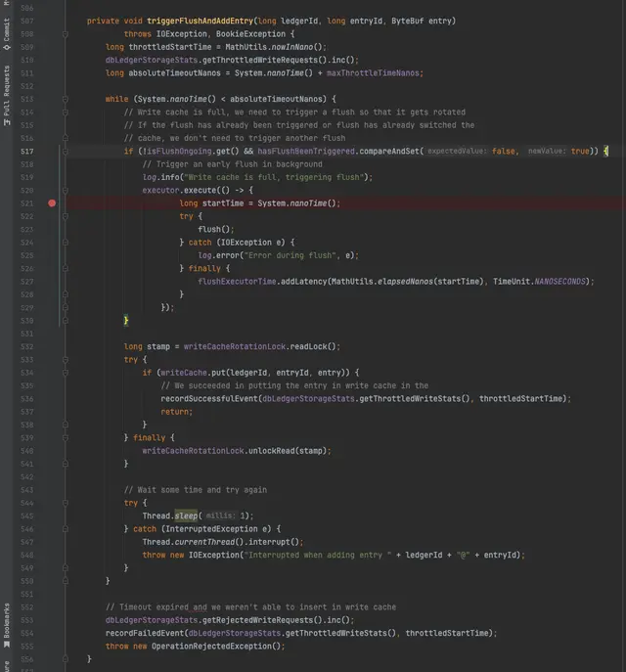
Task: Click the millis hint in Thread.sleep
Action: [219, 515]
